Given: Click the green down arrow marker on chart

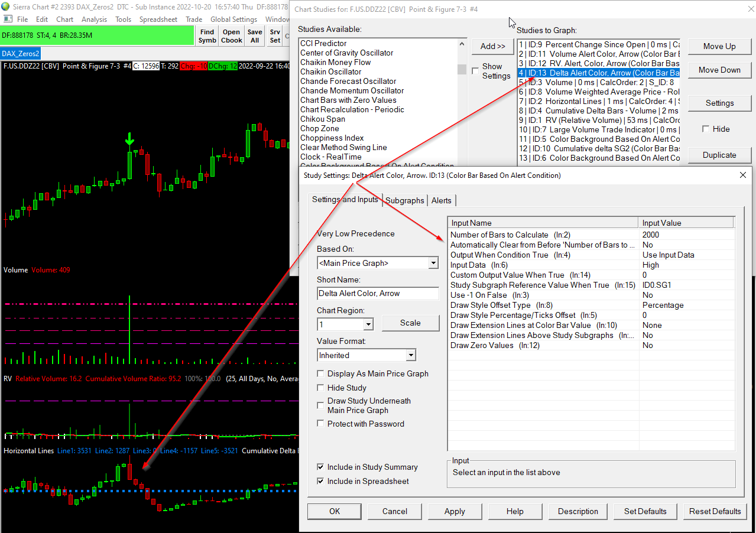Looking at the screenshot, I should (129, 140).
